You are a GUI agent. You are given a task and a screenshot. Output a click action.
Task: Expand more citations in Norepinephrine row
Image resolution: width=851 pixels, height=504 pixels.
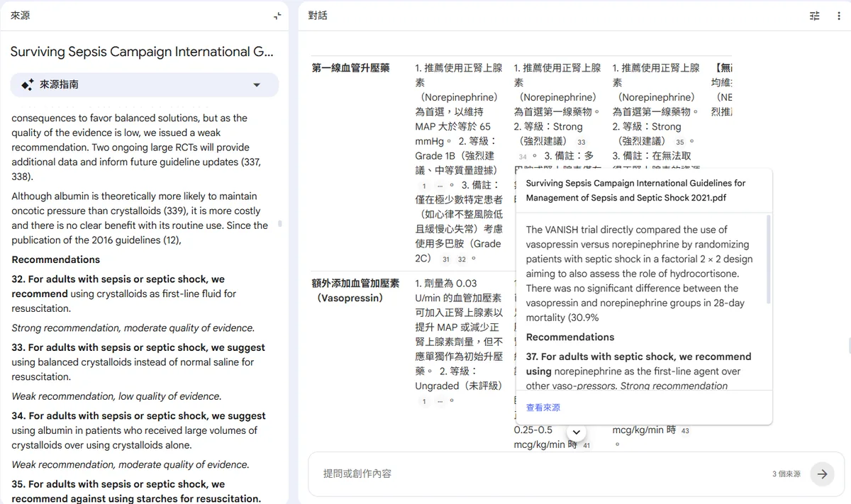440,186
